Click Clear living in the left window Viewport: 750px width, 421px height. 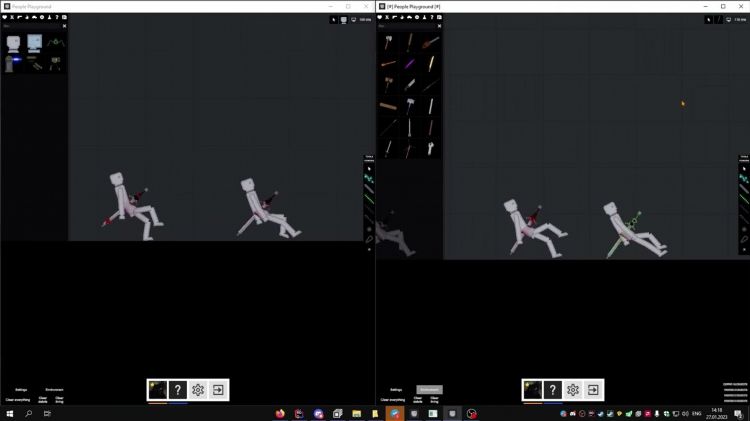(x=59, y=399)
